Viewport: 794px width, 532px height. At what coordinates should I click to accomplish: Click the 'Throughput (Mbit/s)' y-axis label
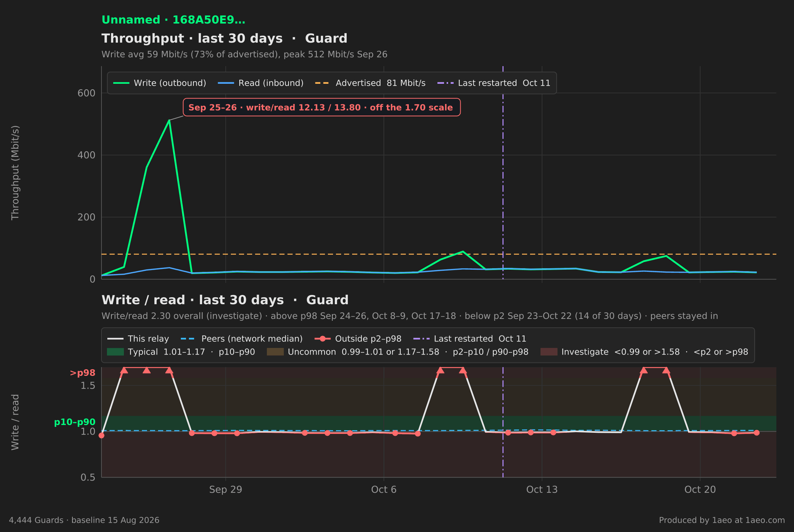click(x=15, y=173)
